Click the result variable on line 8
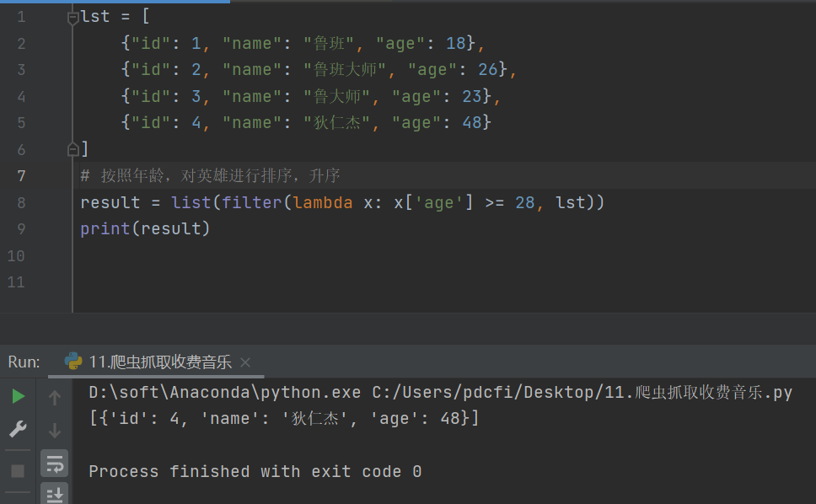Viewport: 816px width, 504px height. [110, 202]
